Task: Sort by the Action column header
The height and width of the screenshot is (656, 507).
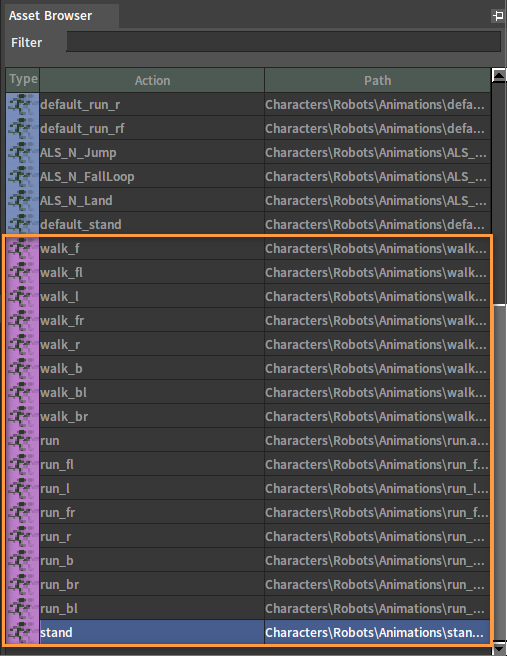Action: pyautogui.click(x=152, y=80)
